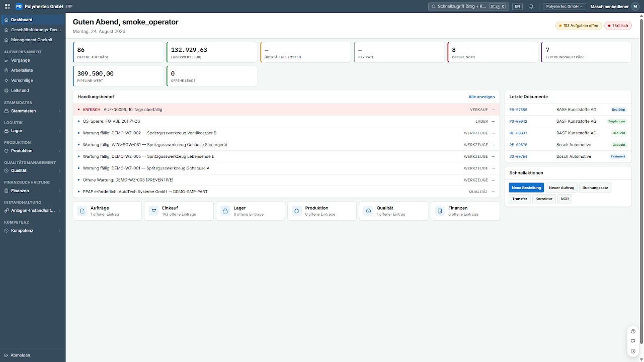Click the Produktion card gear icon
644x362 pixels.
296,211
